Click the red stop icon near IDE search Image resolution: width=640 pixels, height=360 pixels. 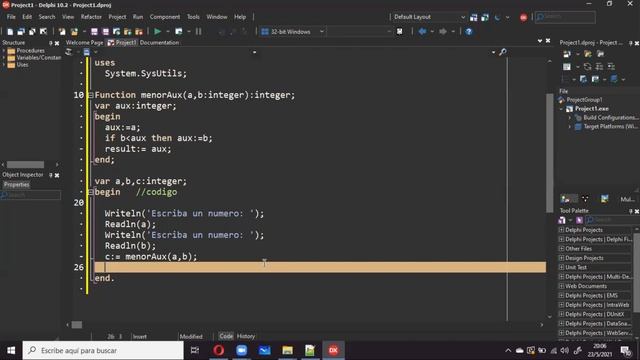(x=523, y=17)
